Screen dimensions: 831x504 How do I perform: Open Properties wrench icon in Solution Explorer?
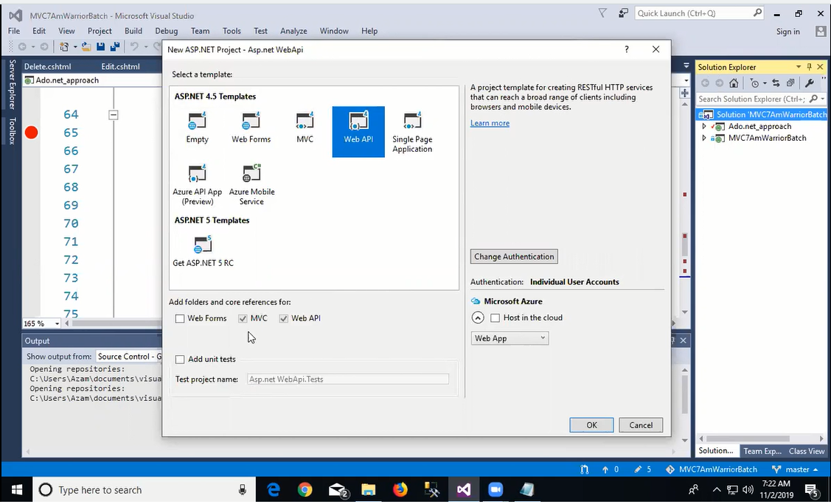pos(810,83)
